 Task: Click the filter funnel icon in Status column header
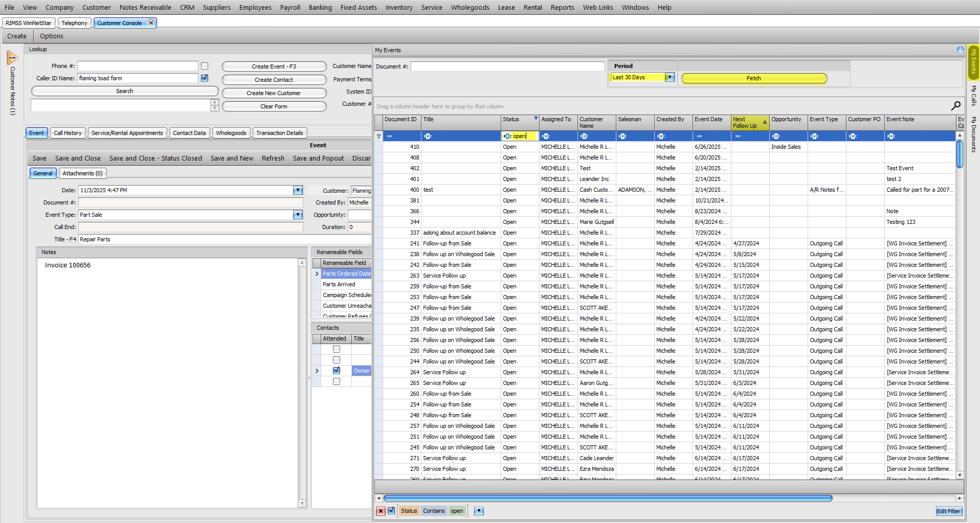pos(536,118)
